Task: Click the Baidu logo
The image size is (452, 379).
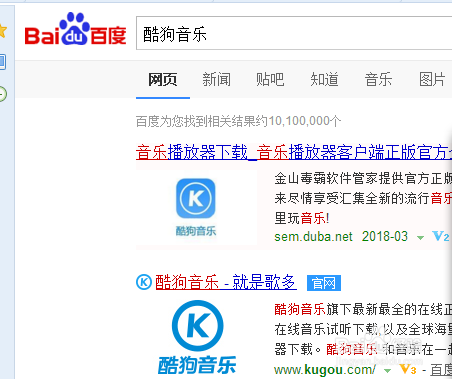Action: [75, 29]
